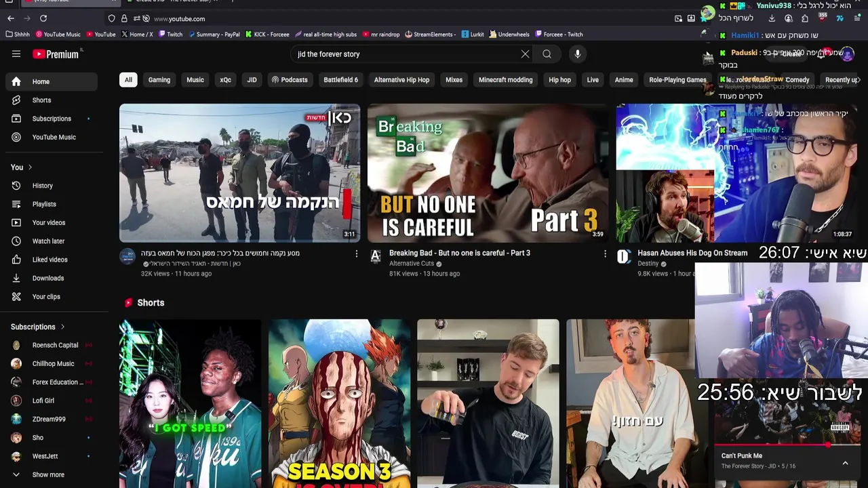This screenshot has height=488, width=868.
Task: Open History in the sidebar
Action: (52, 186)
